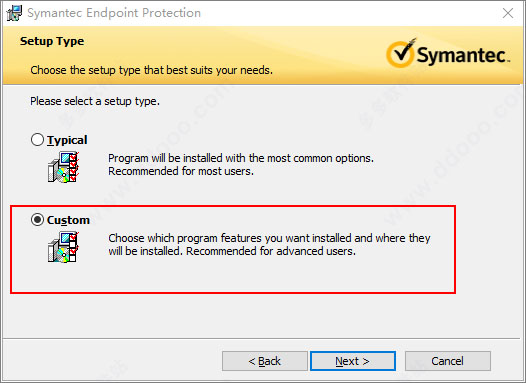This screenshot has height=383, width=526.
Task: Select the Typical setup radio button
Action: click(37, 140)
